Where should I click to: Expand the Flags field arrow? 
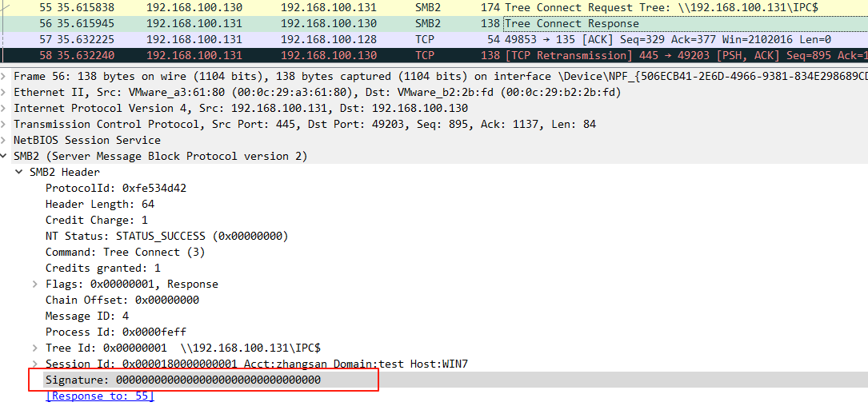coord(34,284)
